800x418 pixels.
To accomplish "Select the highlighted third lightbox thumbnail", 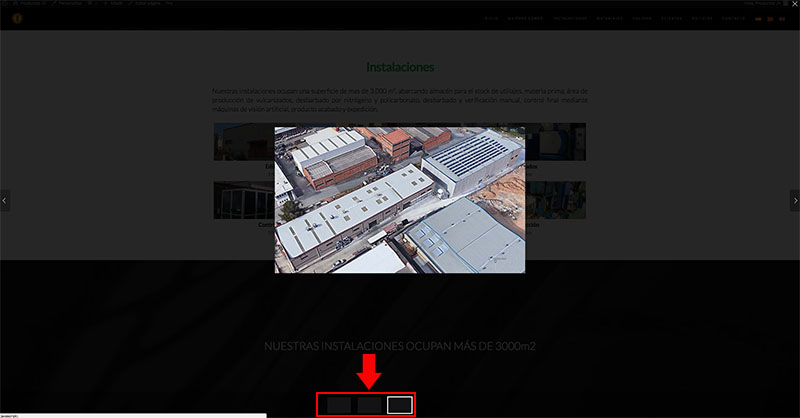I will pos(399,405).
